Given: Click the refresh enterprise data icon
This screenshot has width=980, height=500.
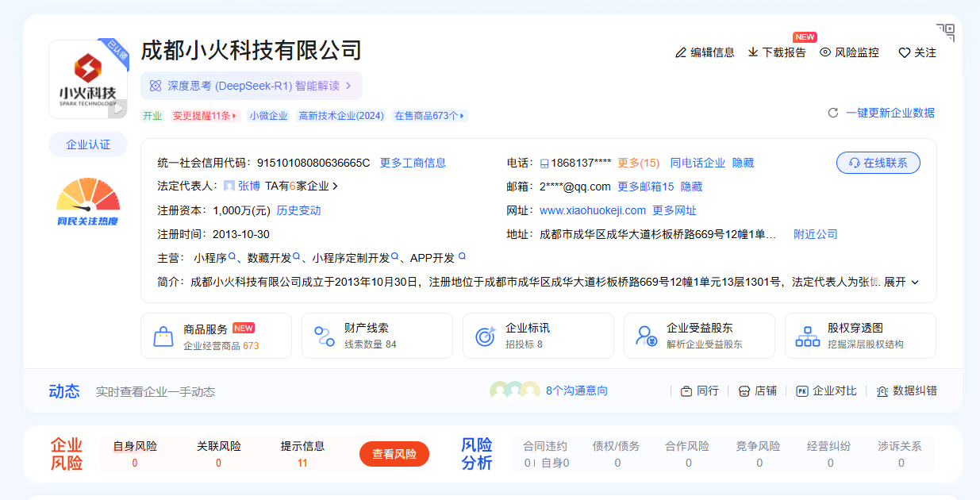Looking at the screenshot, I should (x=833, y=113).
